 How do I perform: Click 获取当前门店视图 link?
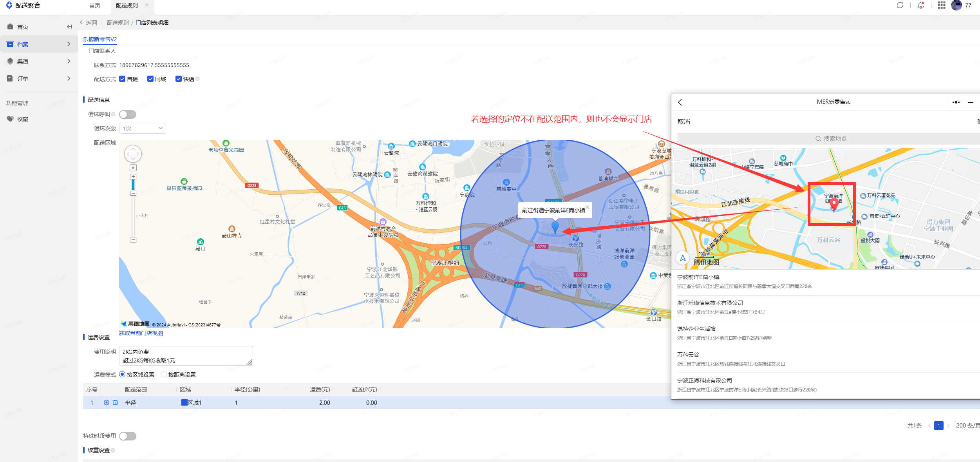pyautogui.click(x=141, y=333)
